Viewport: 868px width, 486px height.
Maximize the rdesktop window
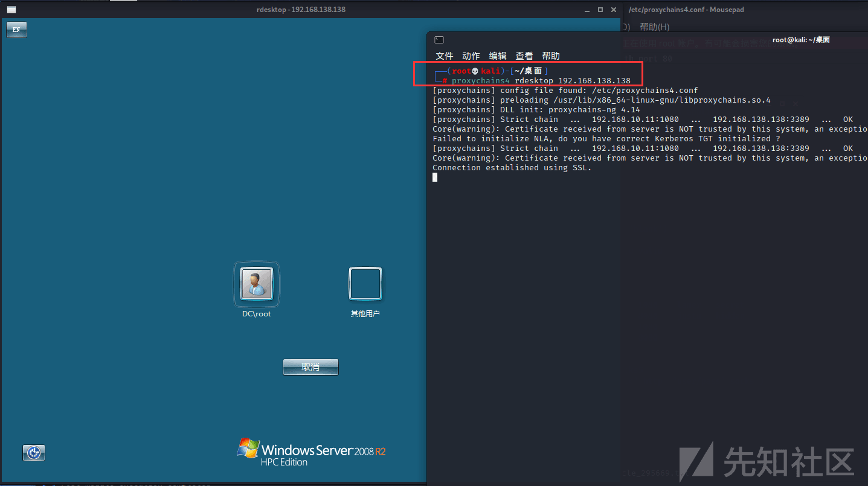coord(600,10)
